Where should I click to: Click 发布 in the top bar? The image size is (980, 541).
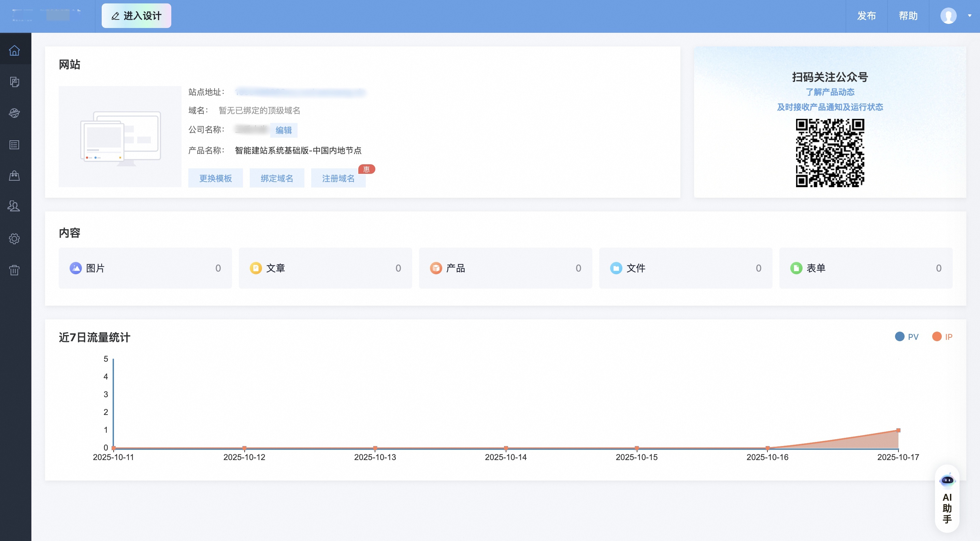coord(866,16)
